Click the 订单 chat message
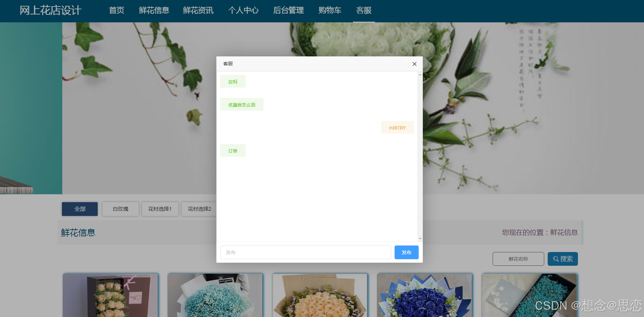Screen dimensions: 644x317 tap(233, 151)
